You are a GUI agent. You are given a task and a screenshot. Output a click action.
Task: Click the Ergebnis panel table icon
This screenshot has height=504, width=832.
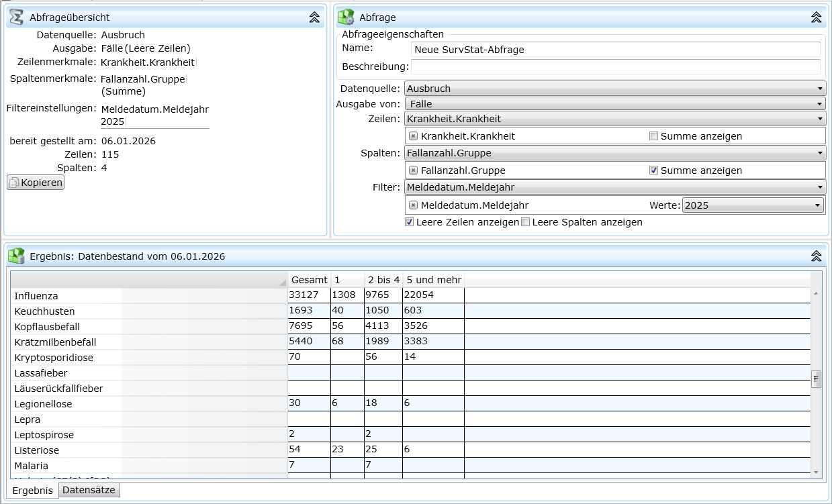(17, 256)
